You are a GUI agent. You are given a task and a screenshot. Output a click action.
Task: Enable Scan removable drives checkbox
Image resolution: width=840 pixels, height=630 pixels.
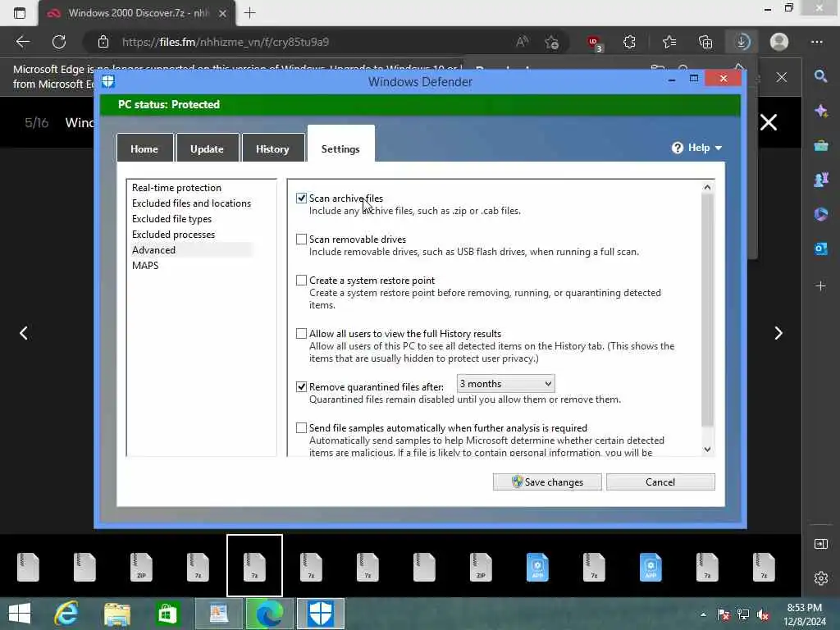pyautogui.click(x=301, y=239)
